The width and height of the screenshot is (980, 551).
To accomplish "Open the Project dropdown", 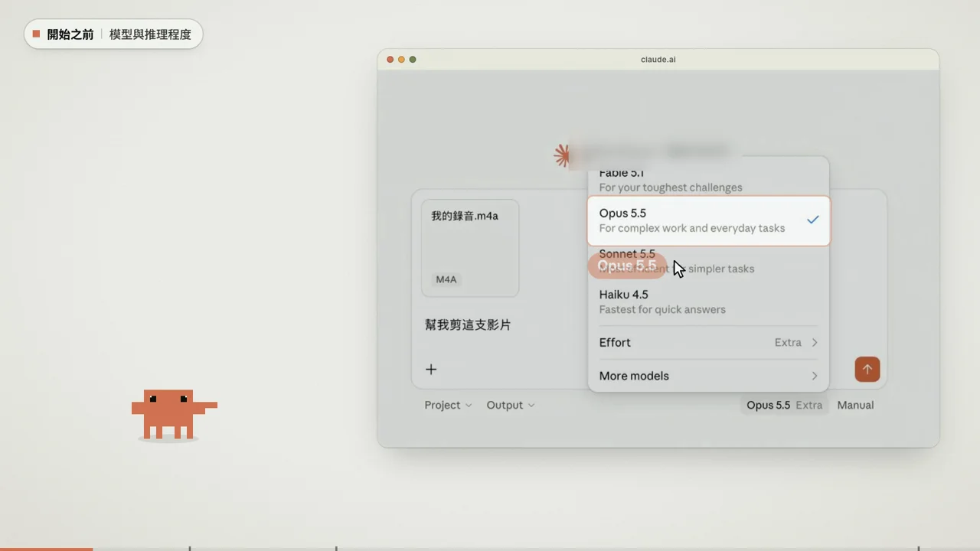I will 448,405.
